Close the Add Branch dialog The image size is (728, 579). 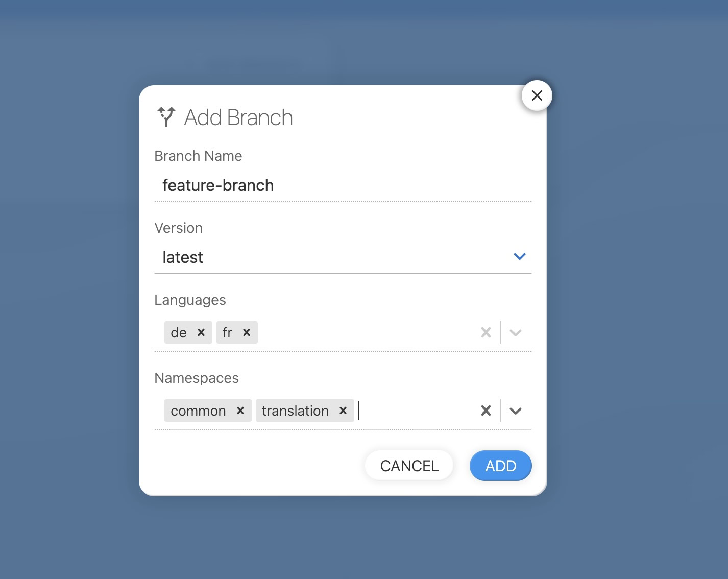click(537, 95)
